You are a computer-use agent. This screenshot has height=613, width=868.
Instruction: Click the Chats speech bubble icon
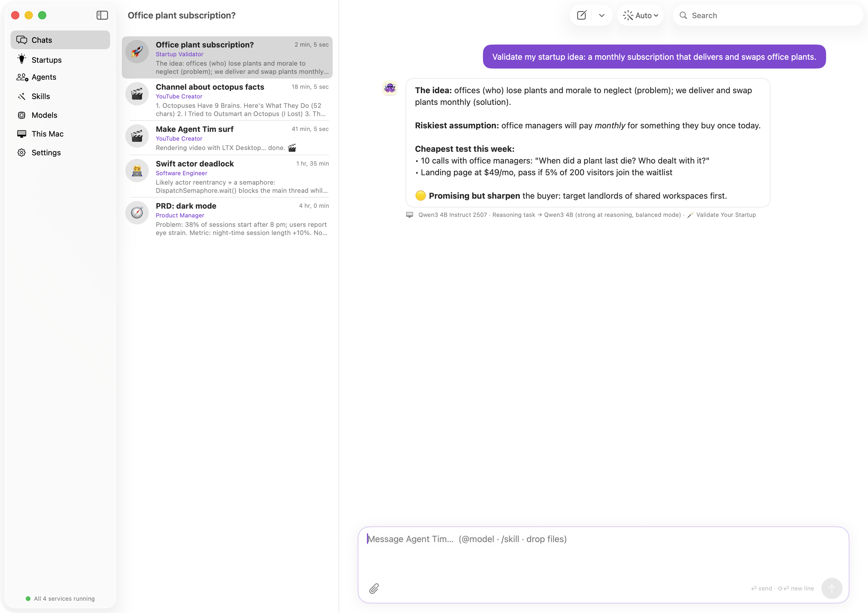click(22, 40)
